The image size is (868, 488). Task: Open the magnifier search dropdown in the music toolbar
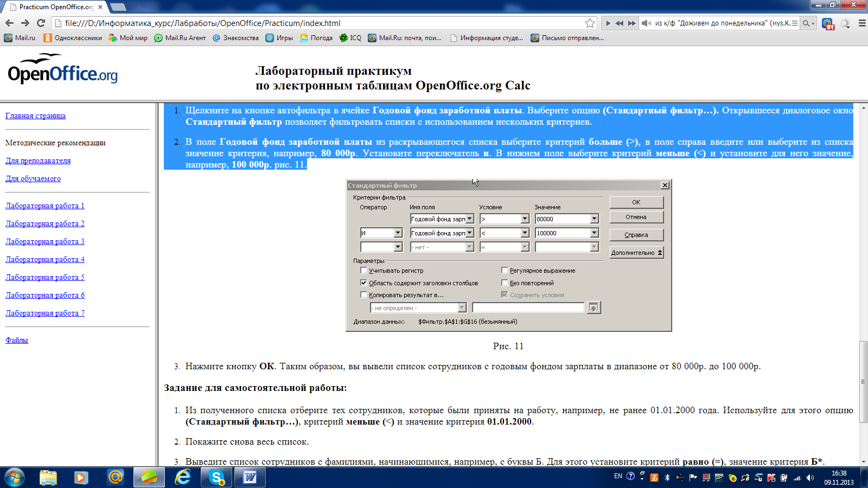click(x=808, y=23)
